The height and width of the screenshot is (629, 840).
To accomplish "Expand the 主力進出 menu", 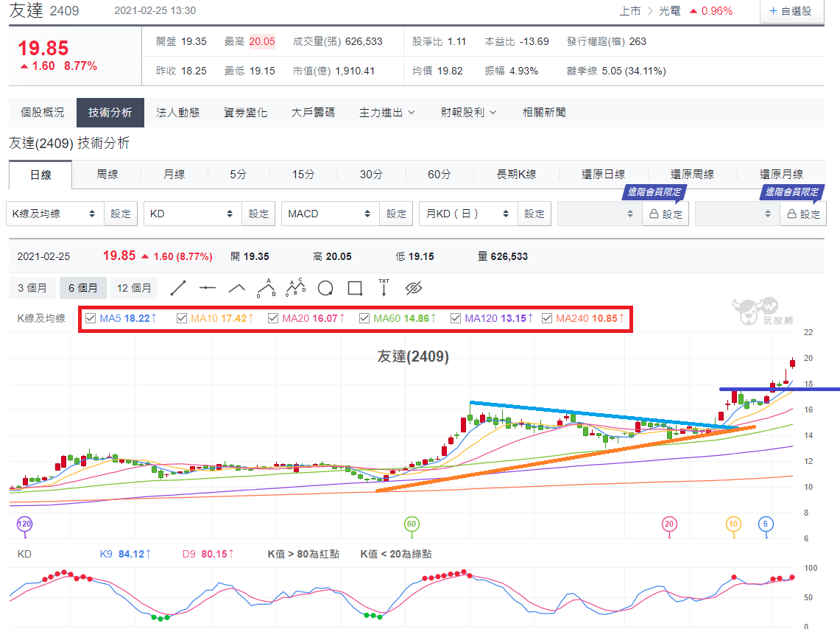I will point(387,113).
